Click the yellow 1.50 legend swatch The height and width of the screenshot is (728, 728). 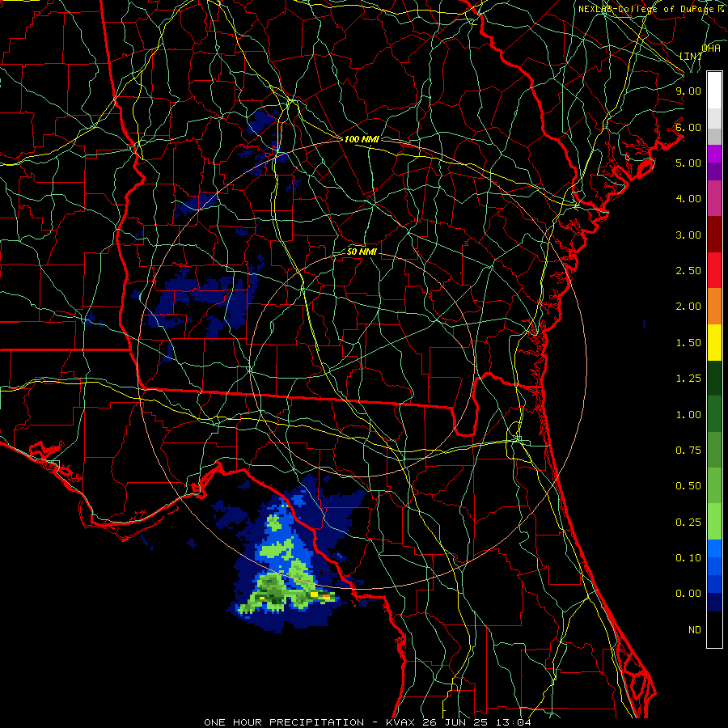pyautogui.click(x=714, y=342)
